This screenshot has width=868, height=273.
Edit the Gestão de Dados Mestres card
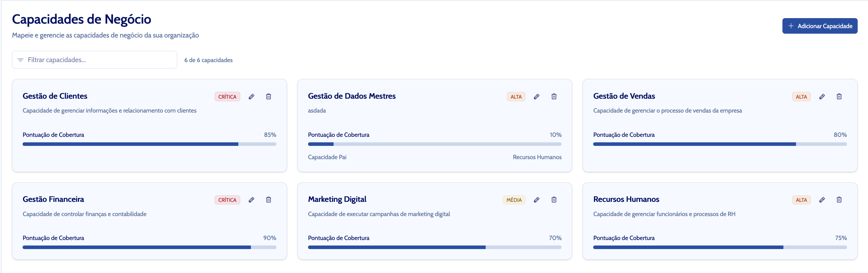(x=536, y=97)
